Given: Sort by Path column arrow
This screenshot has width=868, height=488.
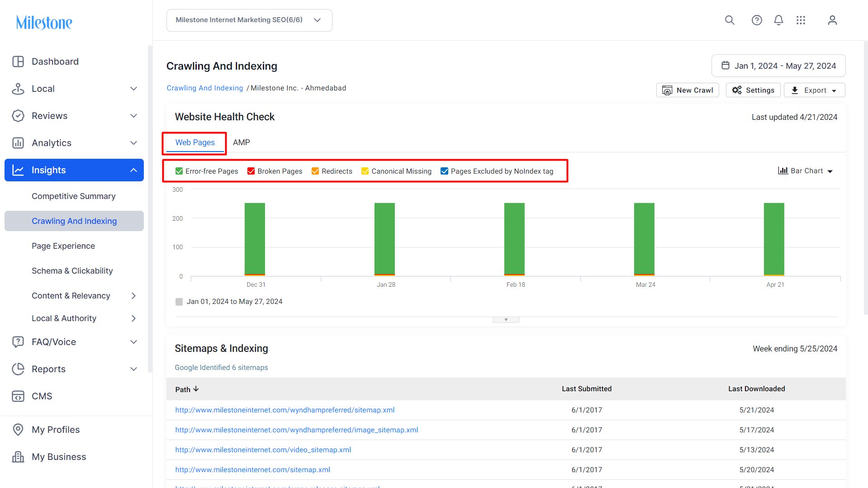Looking at the screenshot, I should [196, 389].
